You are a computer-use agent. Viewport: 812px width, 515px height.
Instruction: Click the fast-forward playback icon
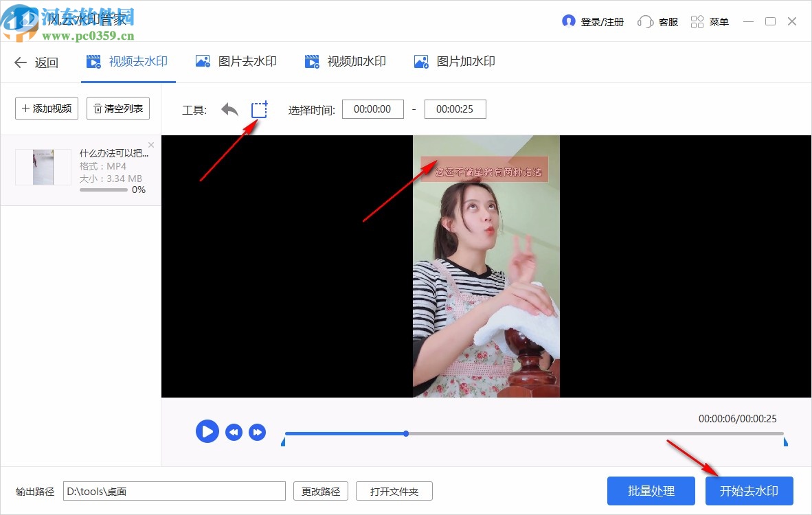click(x=257, y=431)
